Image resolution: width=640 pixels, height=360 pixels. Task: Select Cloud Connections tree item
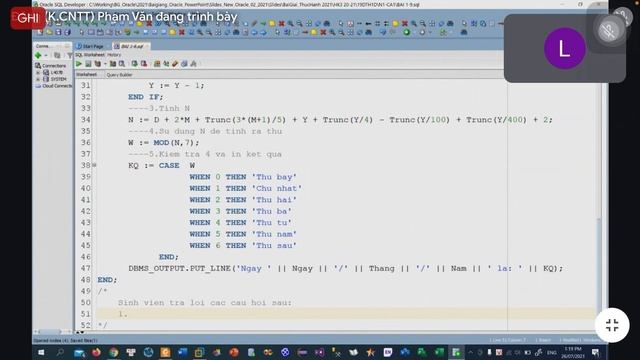[57, 86]
